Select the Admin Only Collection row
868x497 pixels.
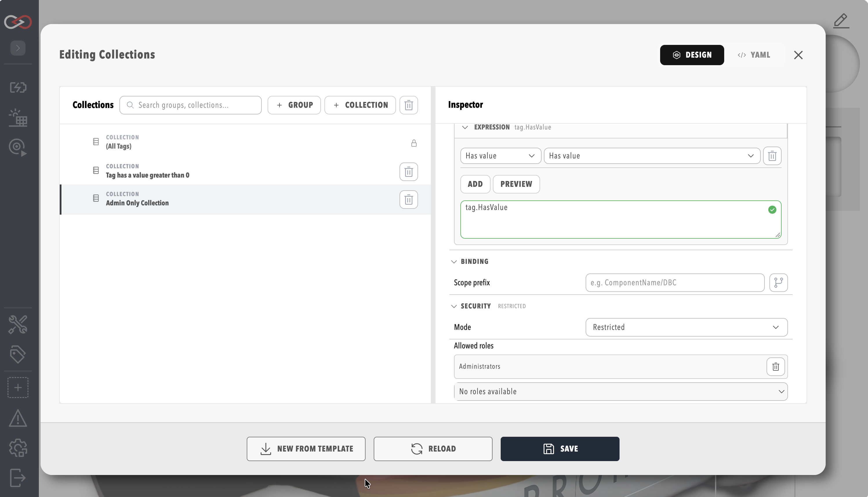(245, 200)
